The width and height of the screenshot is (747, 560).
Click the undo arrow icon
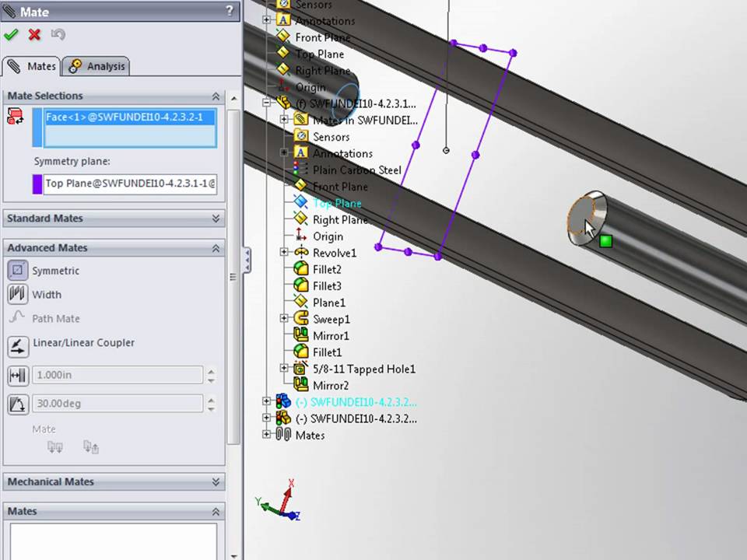58,35
